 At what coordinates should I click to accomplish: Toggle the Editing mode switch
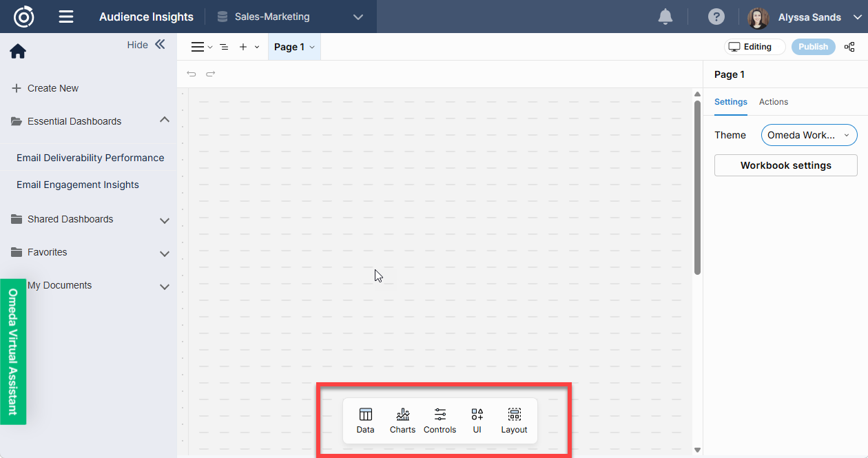754,47
